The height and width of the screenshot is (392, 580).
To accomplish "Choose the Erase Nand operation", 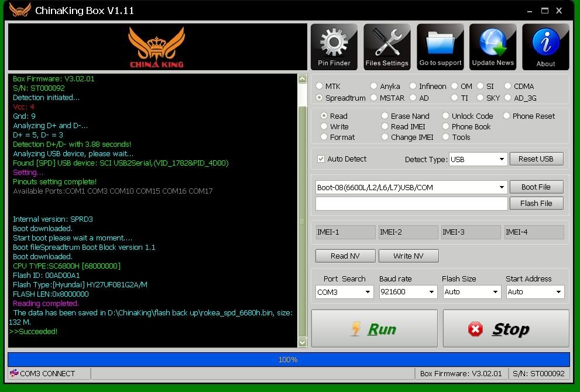I will point(385,116).
